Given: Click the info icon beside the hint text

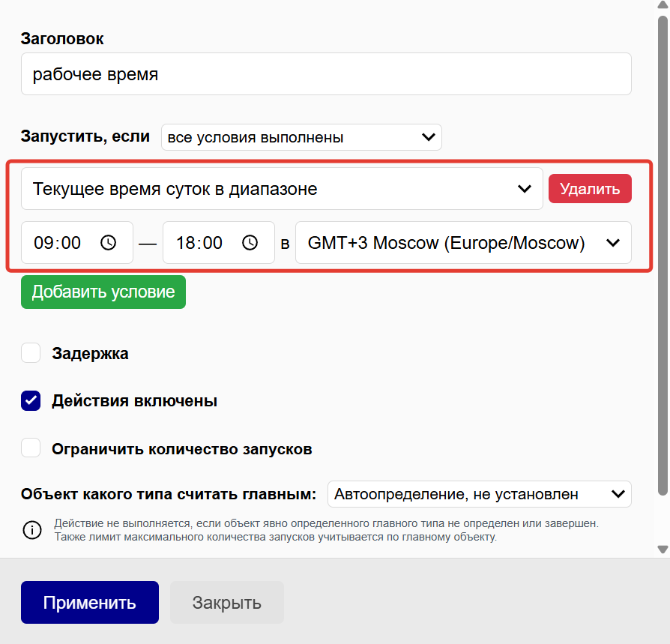Looking at the screenshot, I should point(31,530).
